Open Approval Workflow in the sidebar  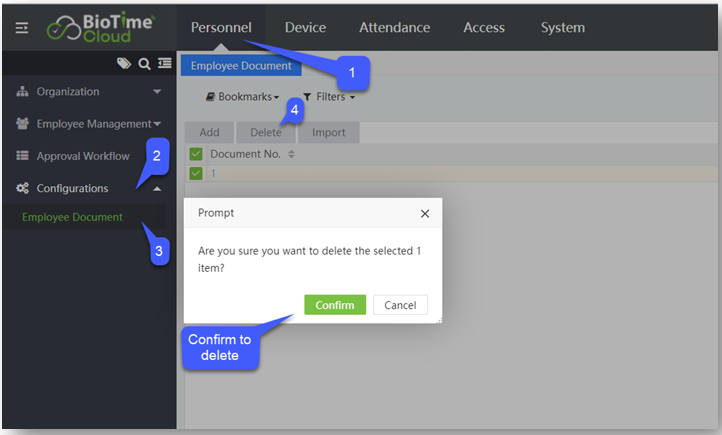point(82,156)
